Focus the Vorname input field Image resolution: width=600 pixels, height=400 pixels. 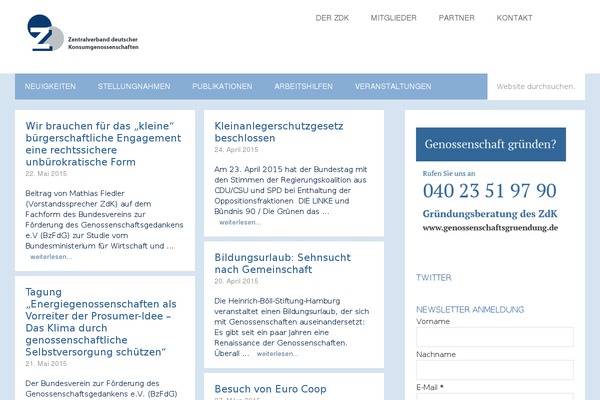(495, 337)
